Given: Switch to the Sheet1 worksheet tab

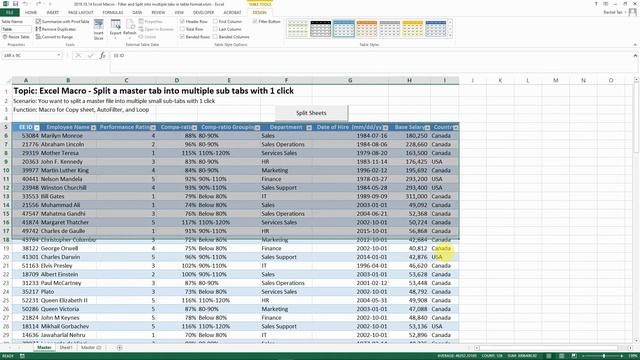Looking at the screenshot, I should pos(66,348).
